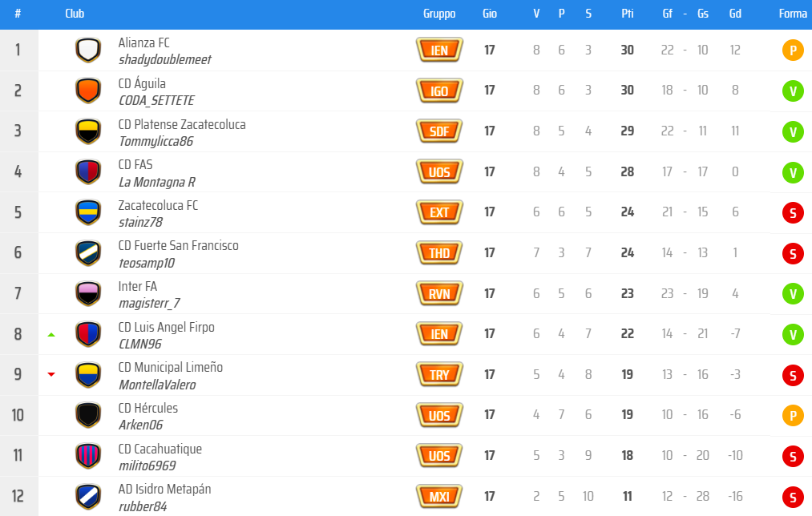Viewport: 812px width, 516px height.
Task: Click the CD Águila orange crest
Action: click(x=88, y=91)
